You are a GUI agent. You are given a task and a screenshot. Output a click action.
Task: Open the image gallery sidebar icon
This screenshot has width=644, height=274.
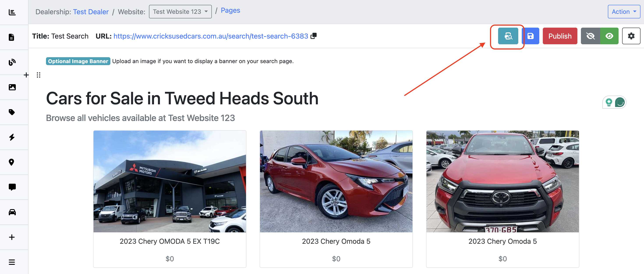click(x=12, y=87)
